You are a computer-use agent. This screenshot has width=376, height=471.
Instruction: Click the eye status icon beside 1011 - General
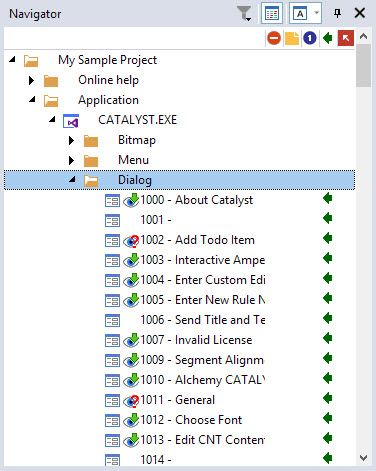pyautogui.click(x=131, y=400)
